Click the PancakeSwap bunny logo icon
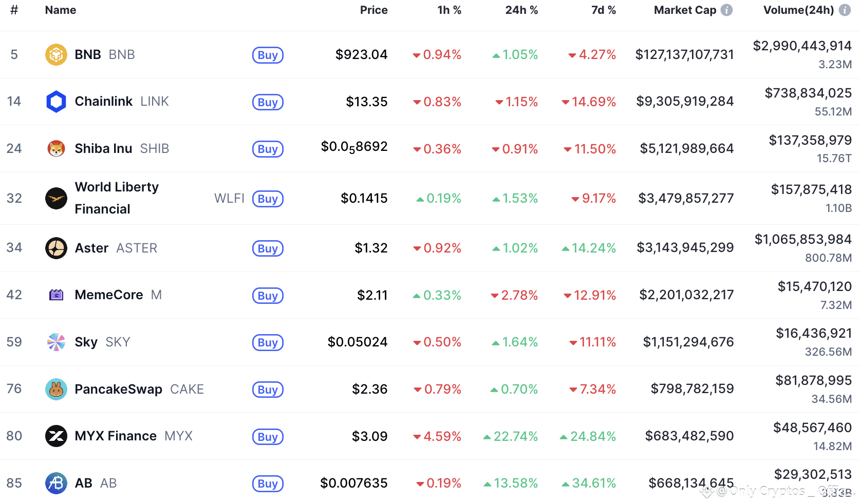The width and height of the screenshot is (860, 504). (56, 390)
